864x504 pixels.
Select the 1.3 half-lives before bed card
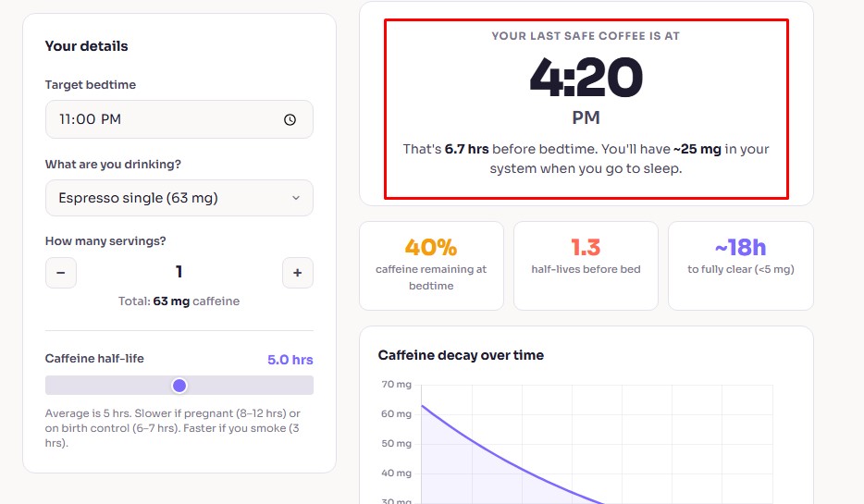click(x=586, y=266)
